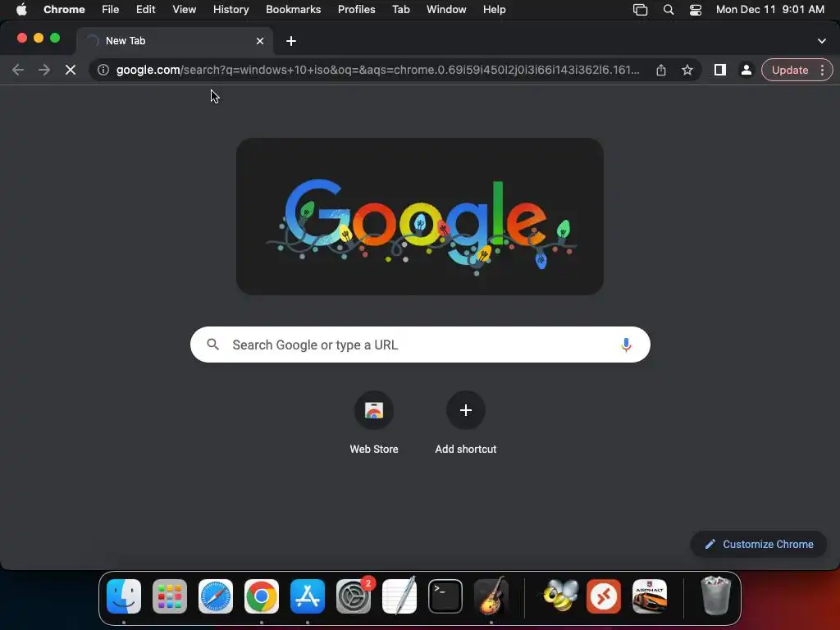Screen dimensions: 840x630
Task: Open the App Store from the Dock
Action: coord(308,596)
